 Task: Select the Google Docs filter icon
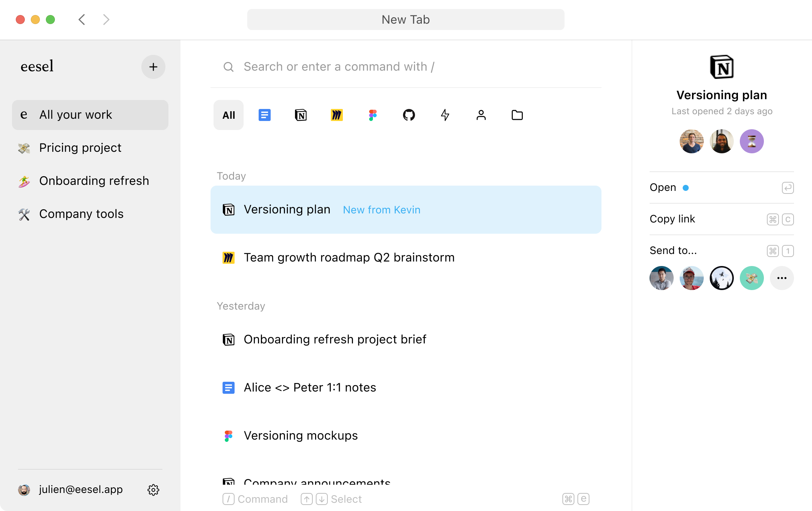[x=265, y=115]
